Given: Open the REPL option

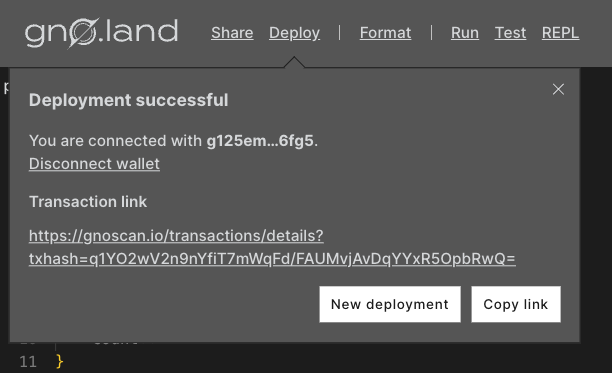Looking at the screenshot, I should 560,33.
